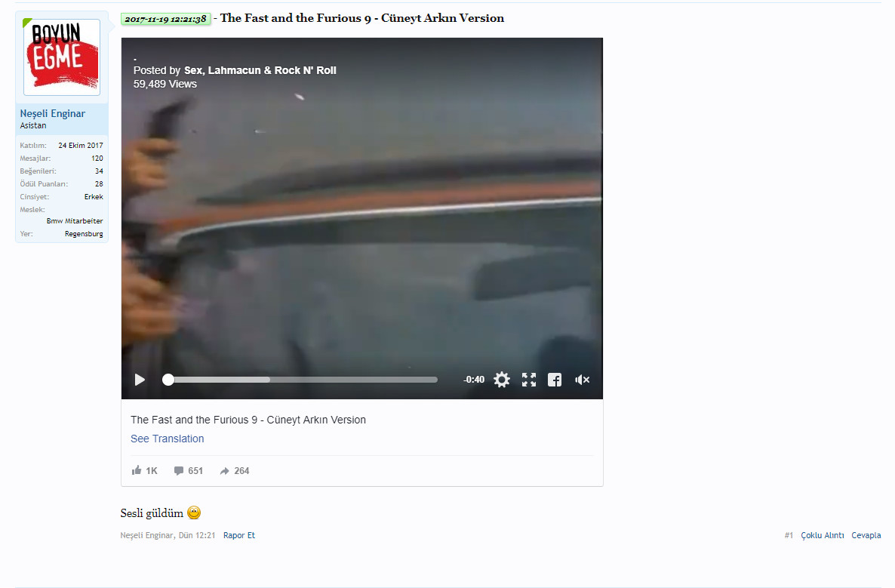Open the video settings gear
Screen dimensions: 895x588
pyautogui.click(x=502, y=380)
